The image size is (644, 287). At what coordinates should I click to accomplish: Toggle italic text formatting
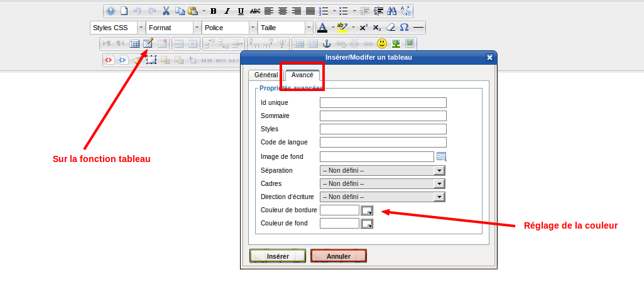click(x=227, y=11)
